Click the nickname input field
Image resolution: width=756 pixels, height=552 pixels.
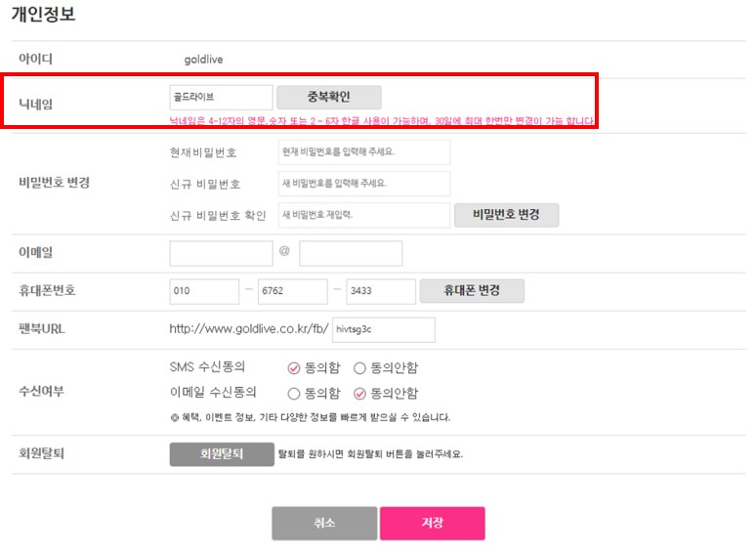coord(221,98)
